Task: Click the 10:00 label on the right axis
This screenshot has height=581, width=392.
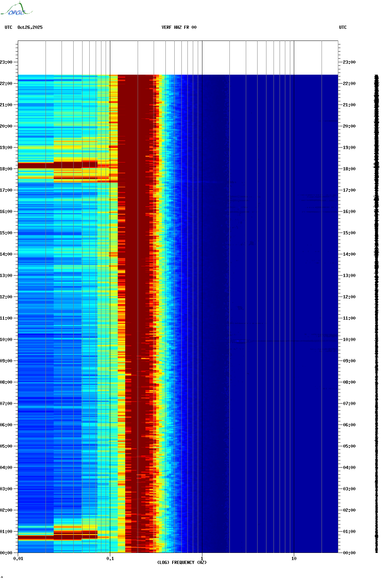Action: pos(349,340)
